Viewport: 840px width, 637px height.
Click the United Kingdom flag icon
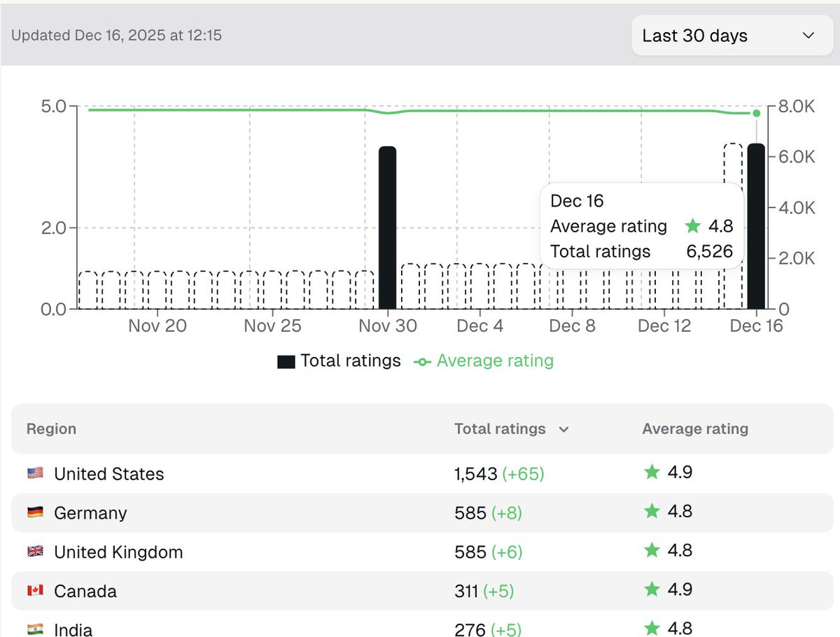tap(35, 552)
